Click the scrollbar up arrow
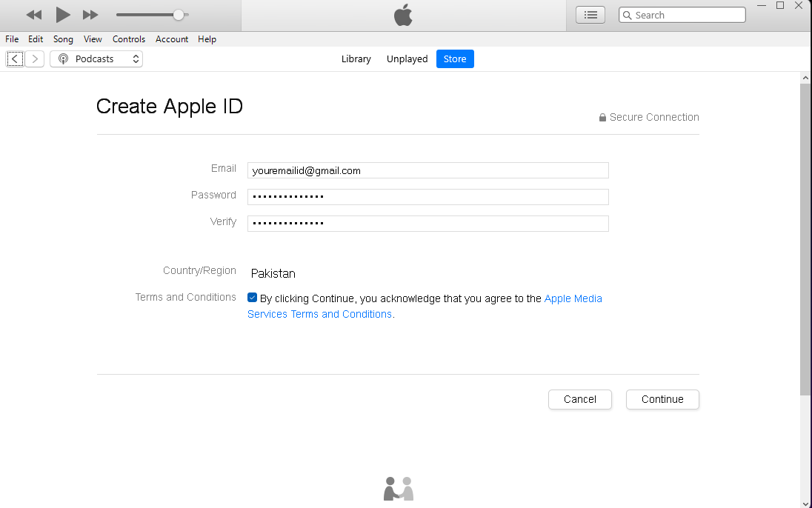 click(805, 78)
